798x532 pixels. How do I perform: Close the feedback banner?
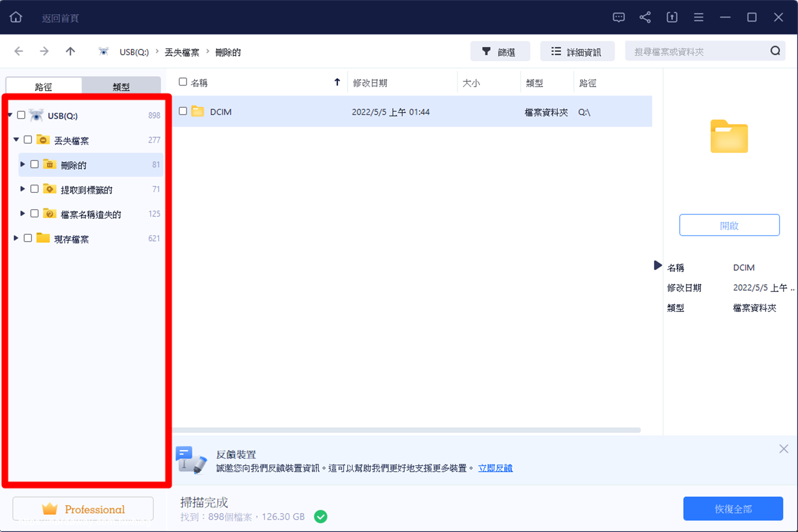[x=783, y=449]
